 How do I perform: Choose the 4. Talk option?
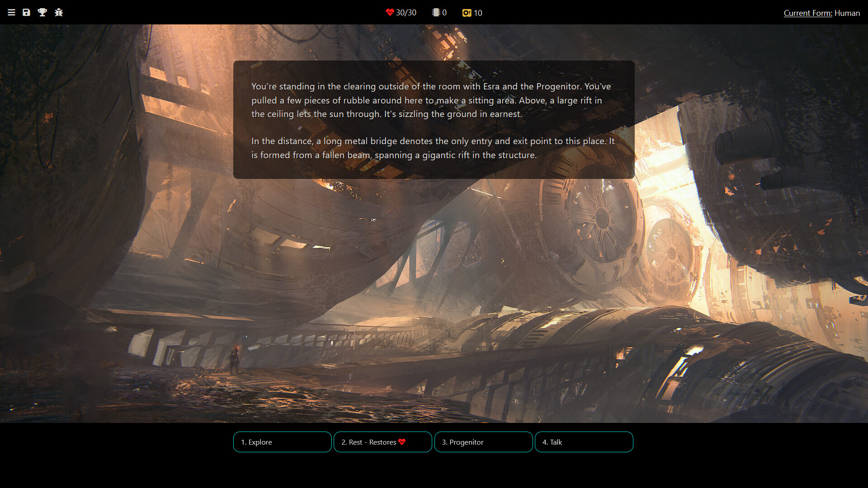point(584,442)
